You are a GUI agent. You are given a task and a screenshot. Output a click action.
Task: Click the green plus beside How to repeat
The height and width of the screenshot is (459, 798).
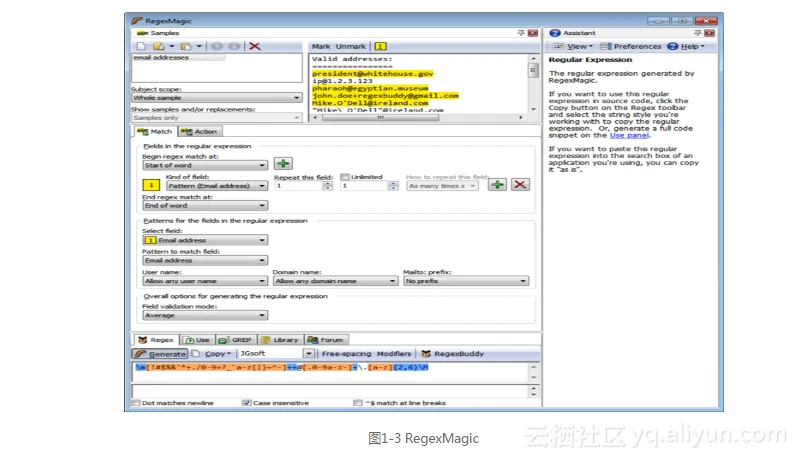point(497,184)
